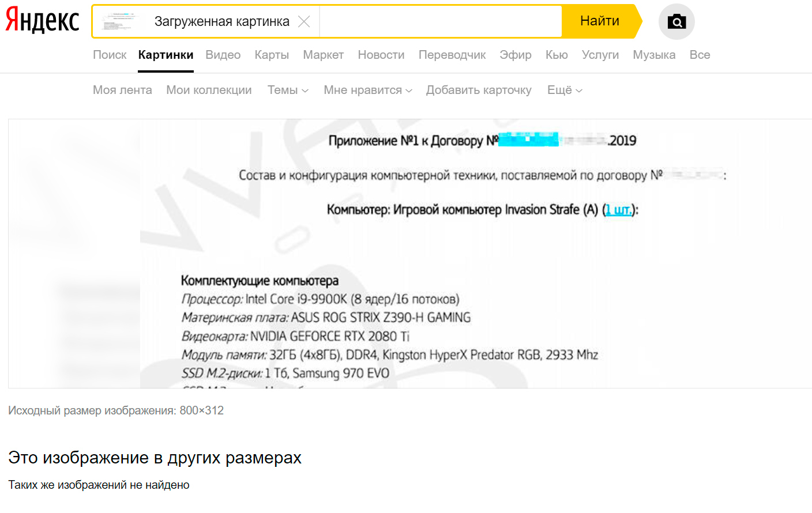Remove the uploaded picture with the X
812x513 pixels.
pos(304,22)
